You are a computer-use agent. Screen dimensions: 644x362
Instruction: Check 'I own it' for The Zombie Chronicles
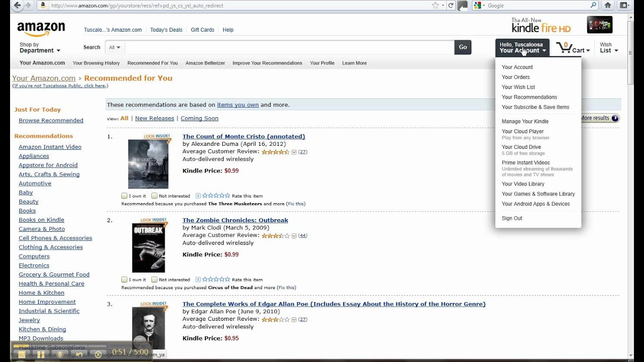124,280
